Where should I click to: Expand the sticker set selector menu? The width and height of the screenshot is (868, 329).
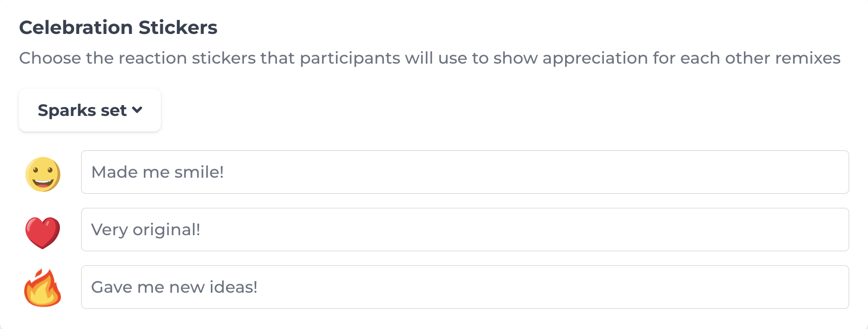click(90, 110)
